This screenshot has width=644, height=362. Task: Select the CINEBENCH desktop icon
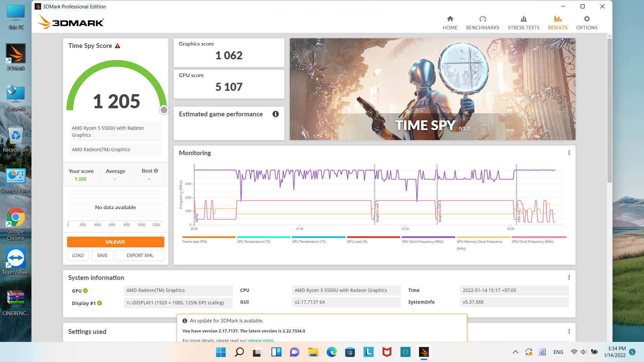click(15, 303)
